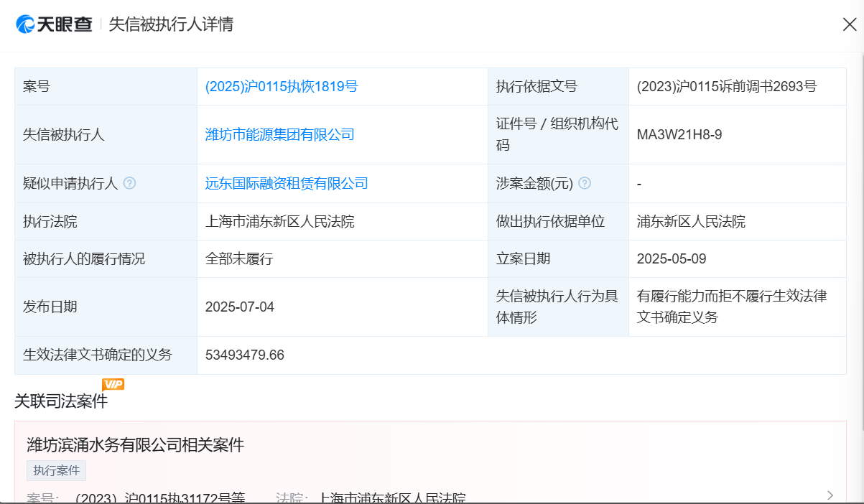Select 浦东新区人民法院 in 做出执行依据单位 row
This screenshot has width=864, height=504.
(x=691, y=222)
